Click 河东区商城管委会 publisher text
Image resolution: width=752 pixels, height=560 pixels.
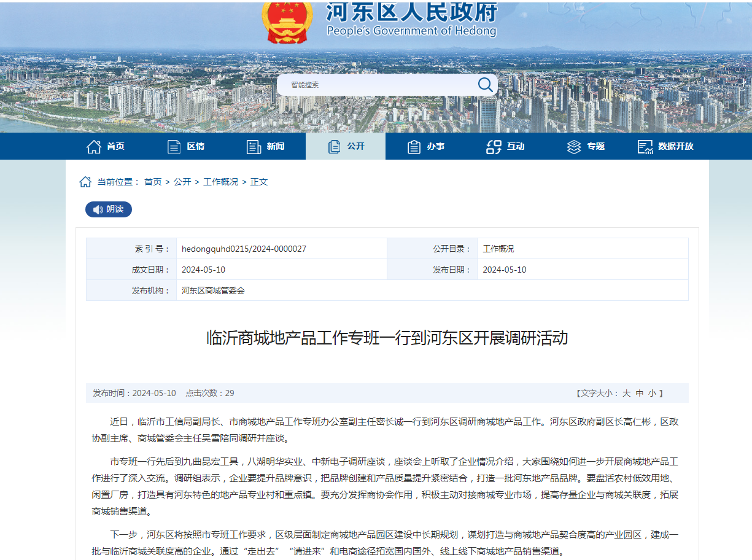pos(213,290)
